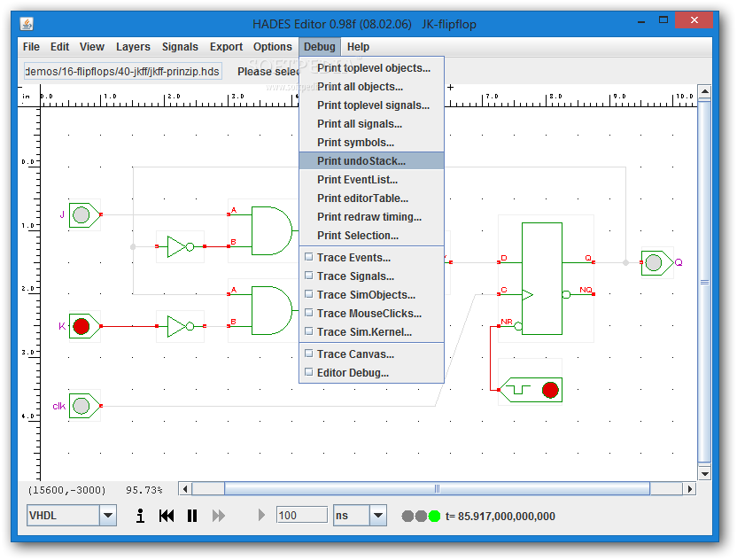Click the green simulation status indicator

pos(434,517)
